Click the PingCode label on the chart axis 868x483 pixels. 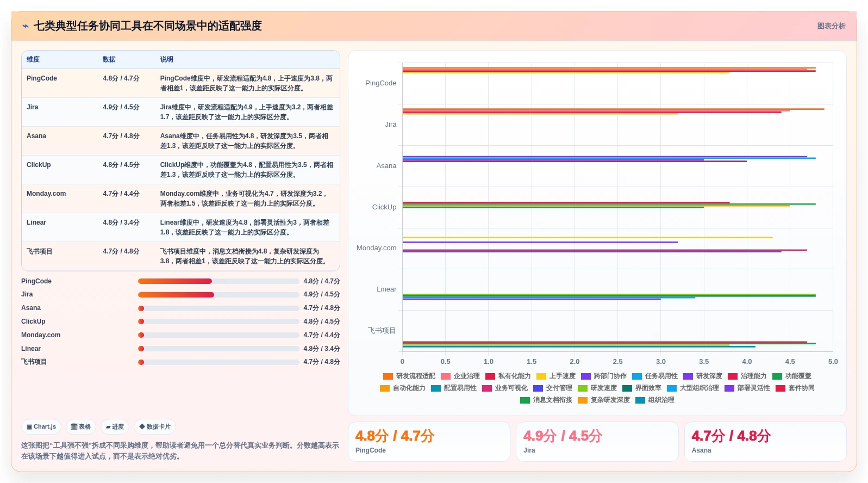point(380,83)
